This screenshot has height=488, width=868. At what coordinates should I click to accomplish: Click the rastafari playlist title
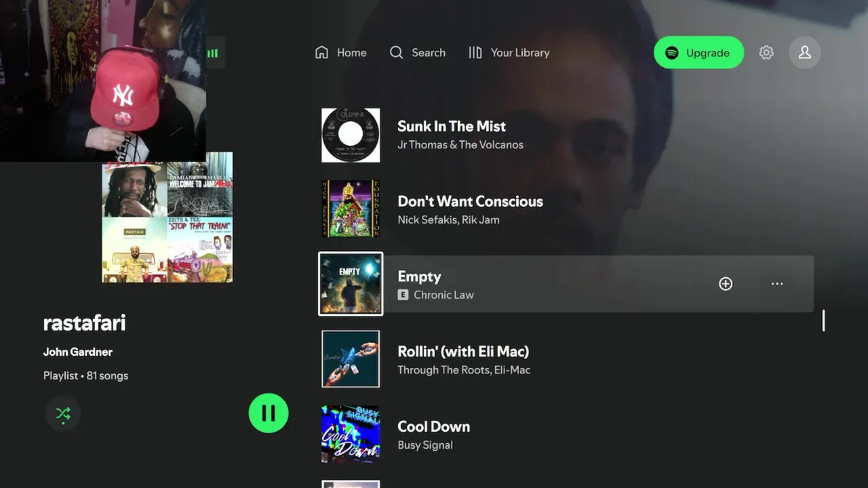(85, 323)
